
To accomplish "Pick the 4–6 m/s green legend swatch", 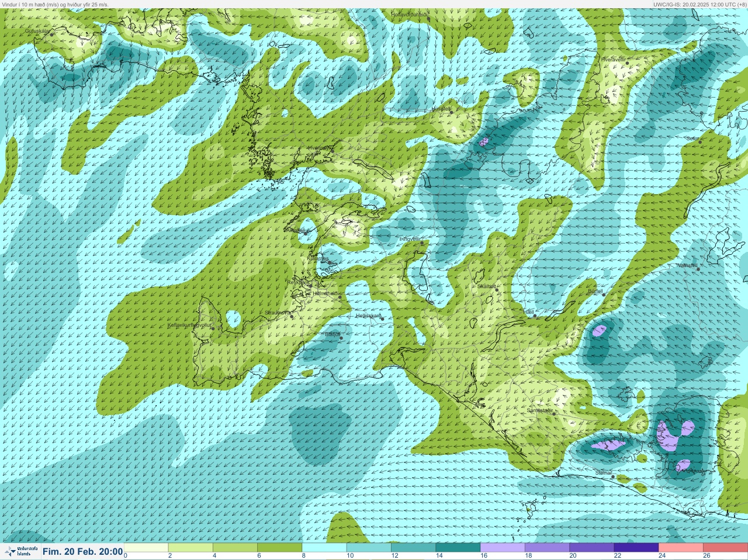I will click(x=235, y=547).
